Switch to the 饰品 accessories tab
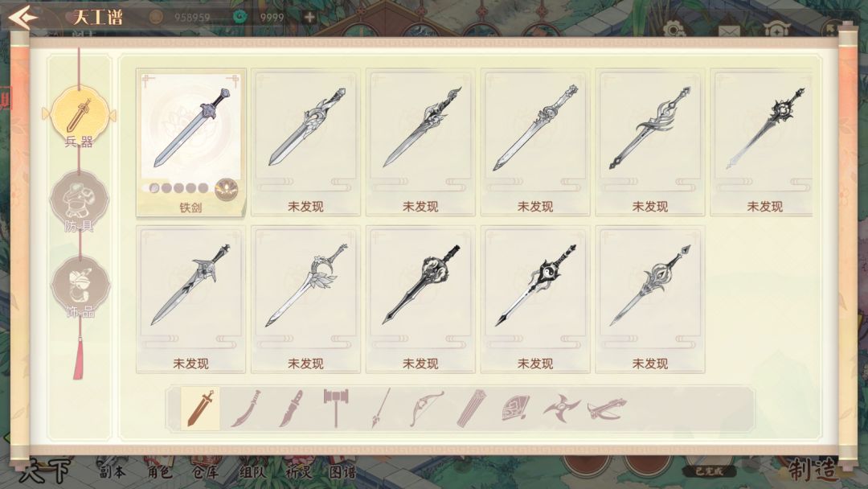The width and height of the screenshot is (868, 489). 80,288
